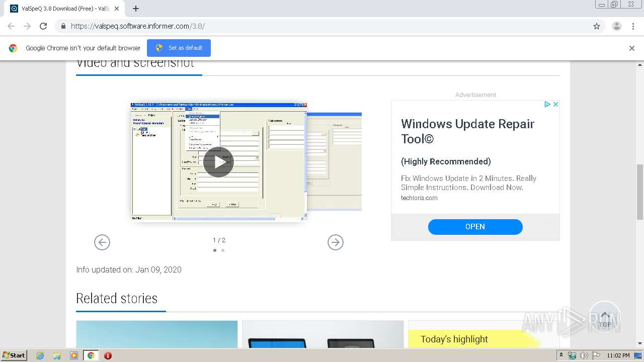The height and width of the screenshot is (362, 644).
Task: Go to the next screenshot slide
Action: pyautogui.click(x=336, y=242)
